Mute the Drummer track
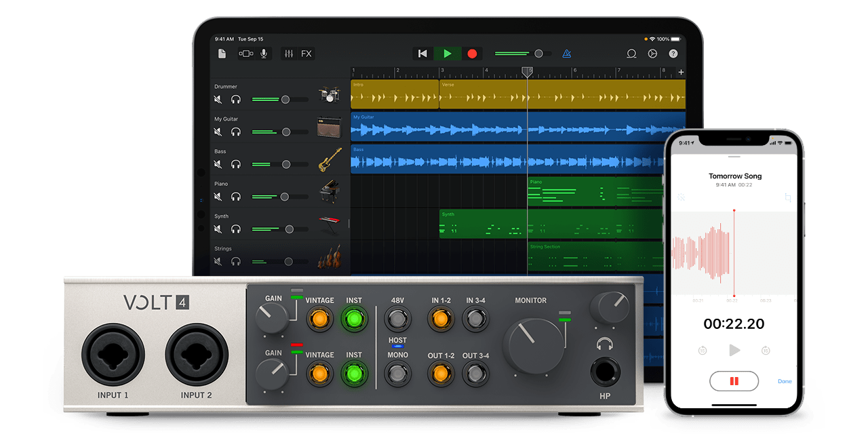 [218, 99]
